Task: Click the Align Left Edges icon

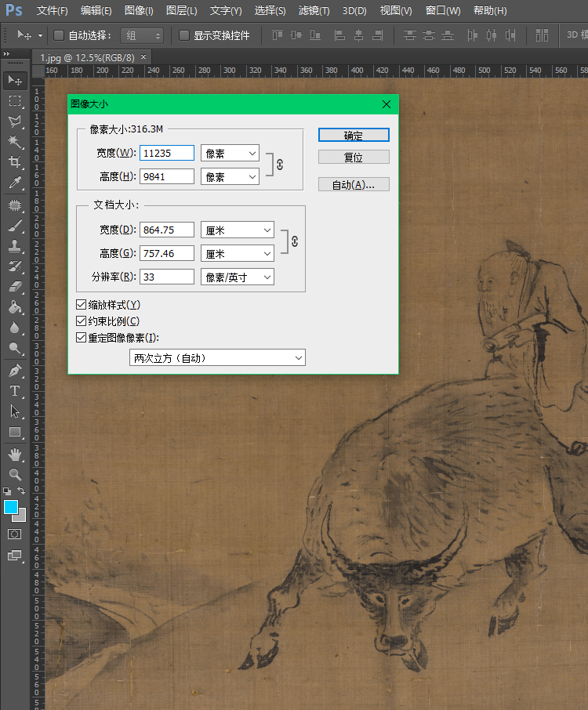Action: tap(339, 34)
